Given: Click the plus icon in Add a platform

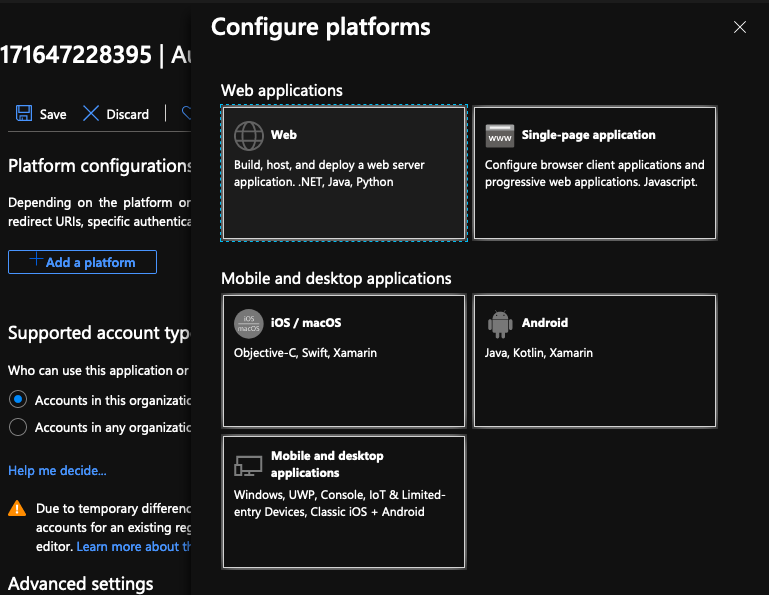Looking at the screenshot, I should [36, 259].
